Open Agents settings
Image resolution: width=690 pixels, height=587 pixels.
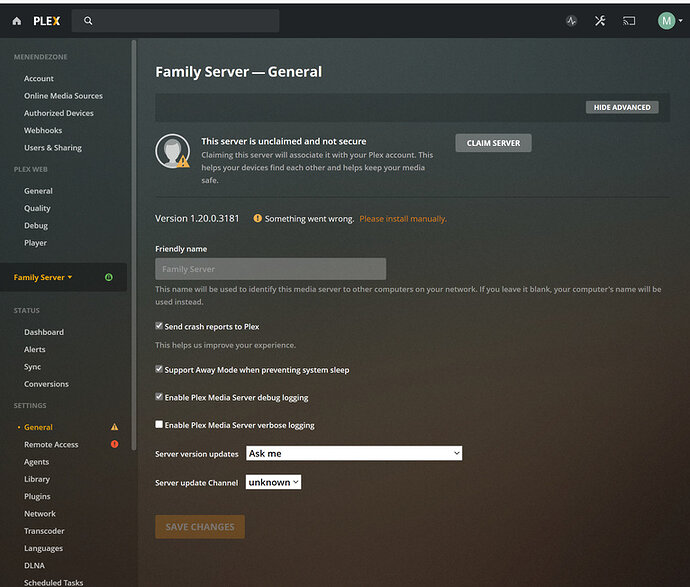click(x=37, y=462)
